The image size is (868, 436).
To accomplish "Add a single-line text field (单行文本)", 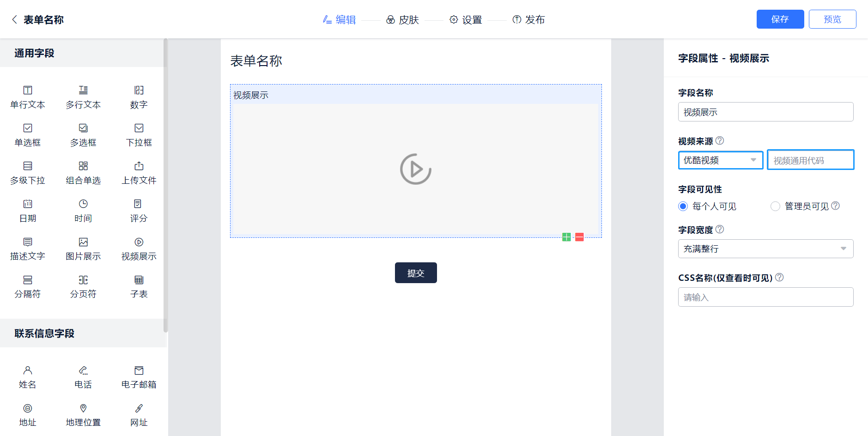I will (x=28, y=97).
